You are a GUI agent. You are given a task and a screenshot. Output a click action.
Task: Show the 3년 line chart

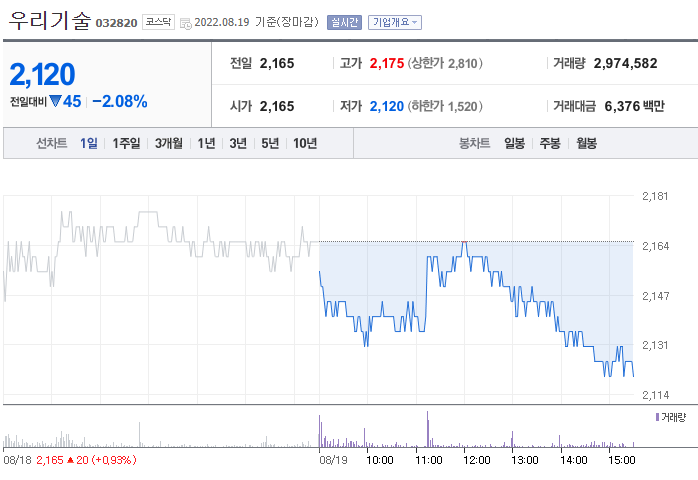tap(238, 143)
